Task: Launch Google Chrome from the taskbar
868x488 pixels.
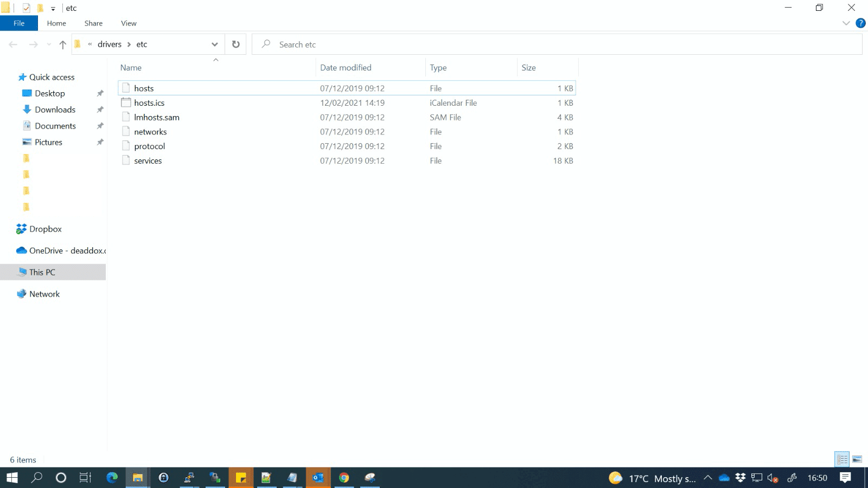Action: tap(344, 478)
